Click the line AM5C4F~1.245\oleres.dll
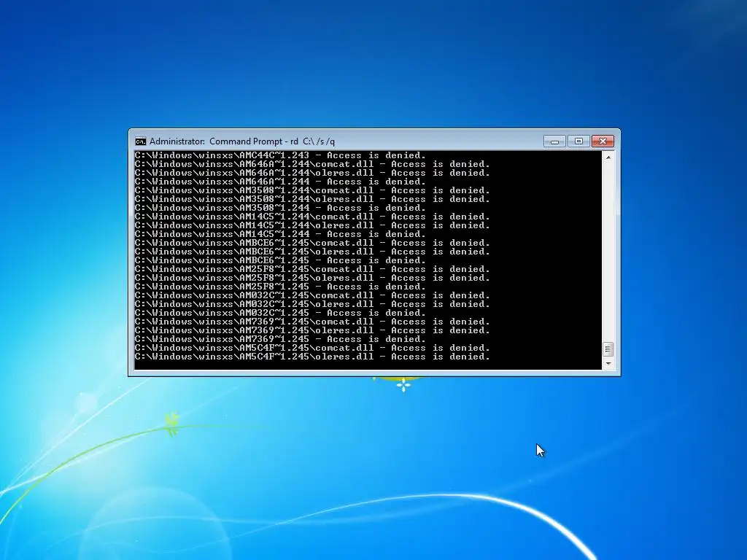Screen dimensions: 747x560 tap(312, 357)
